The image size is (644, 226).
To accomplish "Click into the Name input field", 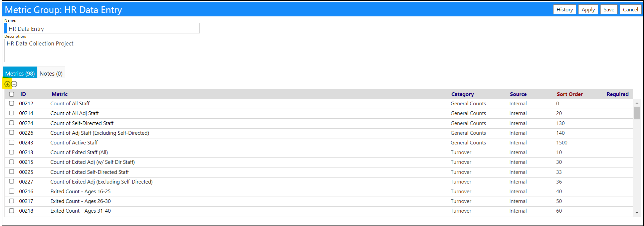I will [x=102, y=28].
